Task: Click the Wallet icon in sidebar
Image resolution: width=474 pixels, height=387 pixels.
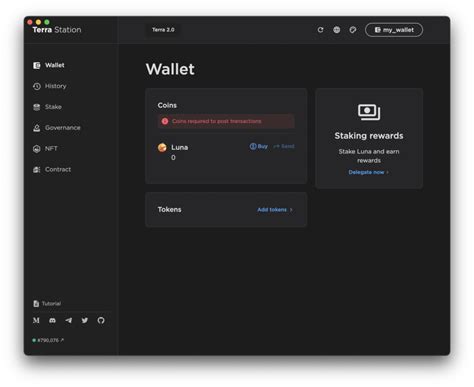Action: pyautogui.click(x=37, y=65)
